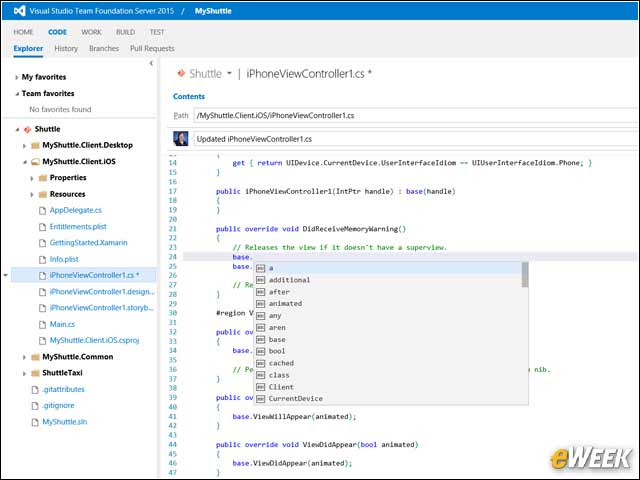Choose 'animated' suggestion in autocomplete list
Image resolution: width=640 pixels, height=480 pixels.
[387, 304]
